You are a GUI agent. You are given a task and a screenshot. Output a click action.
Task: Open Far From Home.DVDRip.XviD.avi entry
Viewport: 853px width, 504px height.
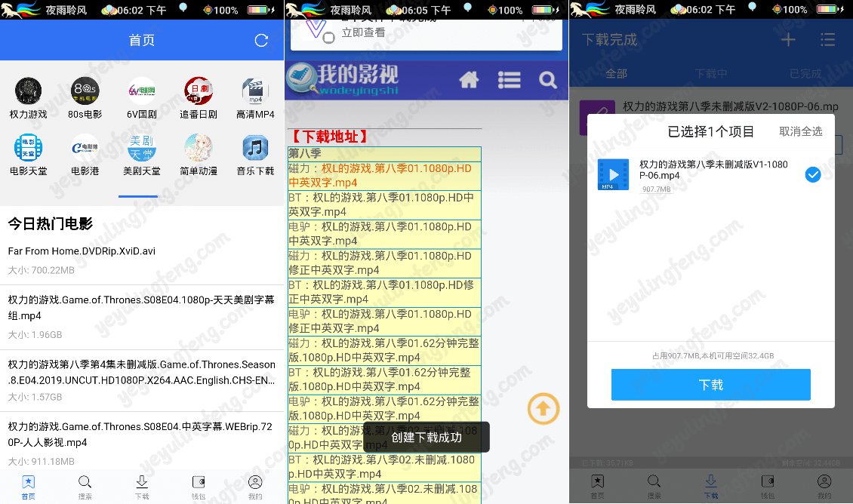click(x=141, y=260)
